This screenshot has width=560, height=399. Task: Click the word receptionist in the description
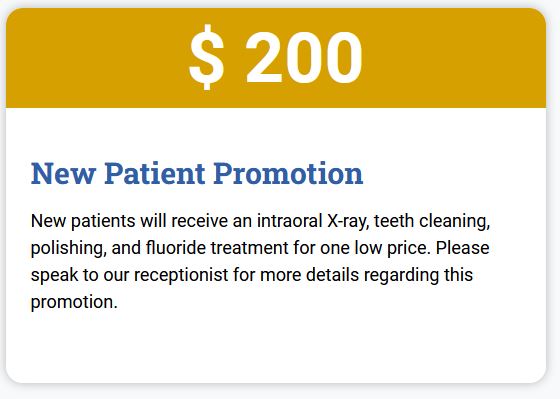click(181, 275)
